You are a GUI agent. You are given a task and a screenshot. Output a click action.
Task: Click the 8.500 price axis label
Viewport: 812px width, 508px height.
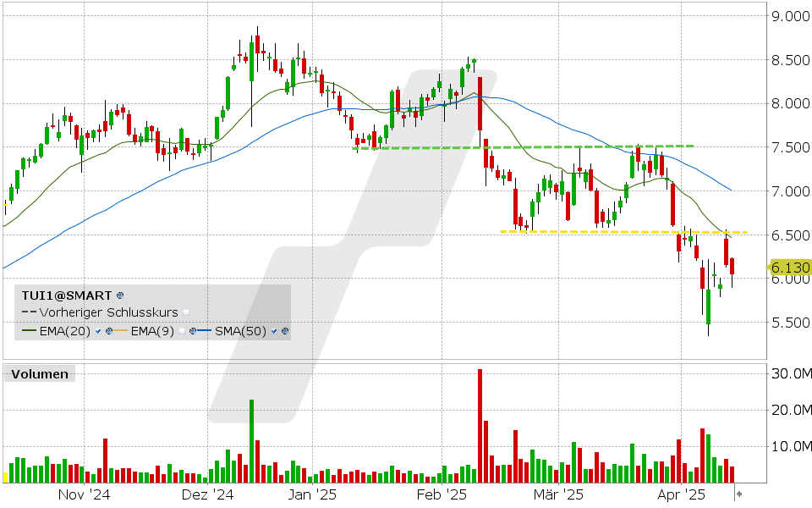[x=790, y=60]
